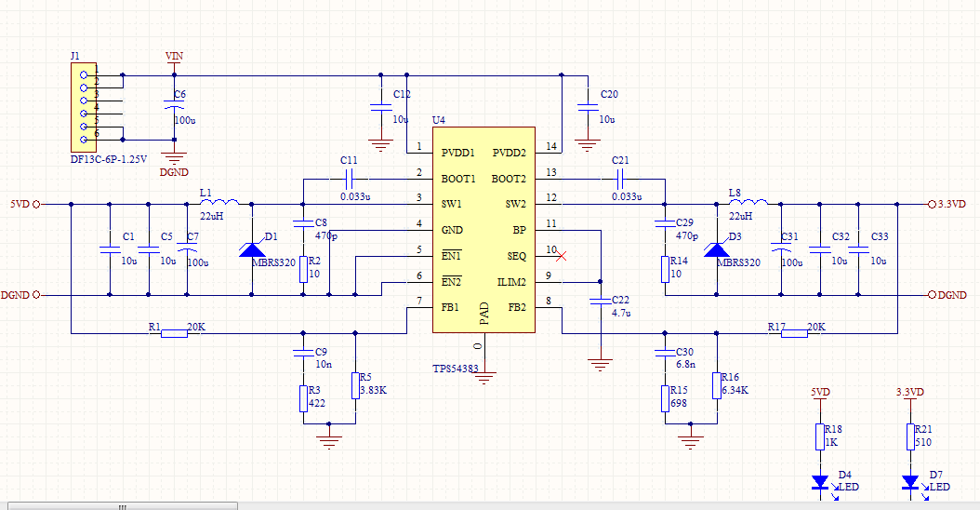Select capacitor C12 symbol
Viewport: 980px width, 510px height.
(380, 108)
